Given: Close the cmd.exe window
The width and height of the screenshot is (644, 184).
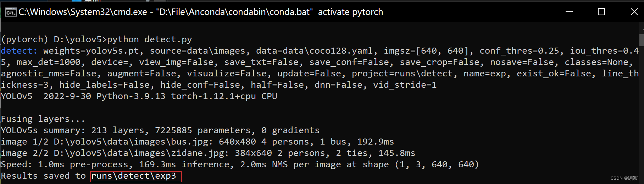Looking at the screenshot, I should tap(634, 12).
